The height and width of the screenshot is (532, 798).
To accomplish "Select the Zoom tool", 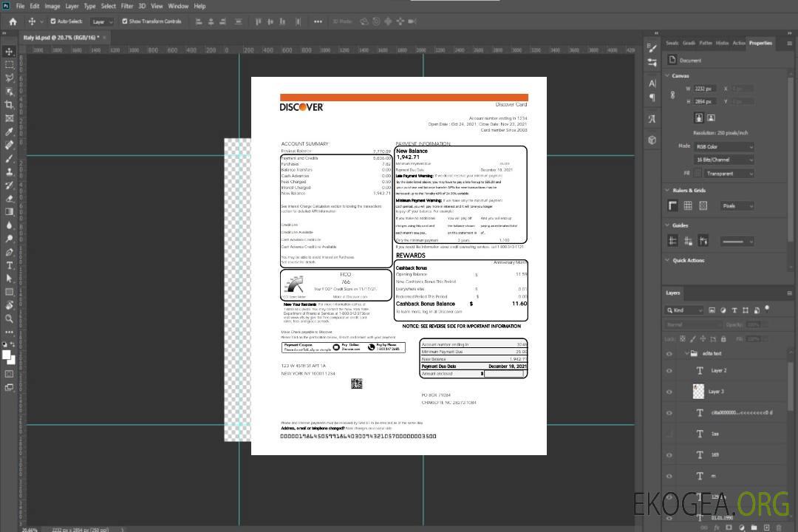I will coord(9,318).
